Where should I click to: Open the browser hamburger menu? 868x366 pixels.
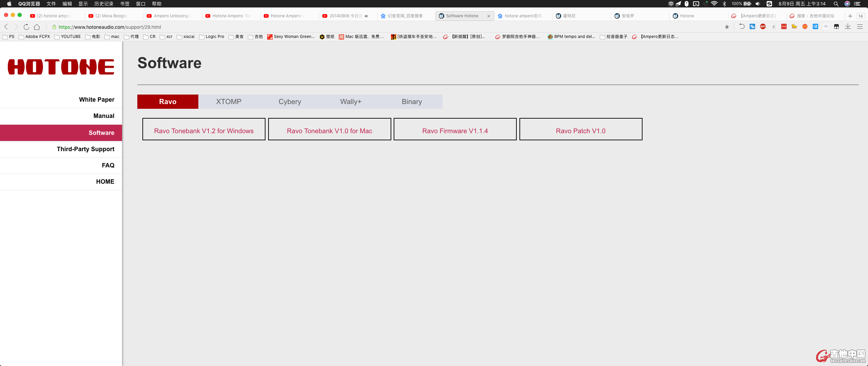pos(860,26)
